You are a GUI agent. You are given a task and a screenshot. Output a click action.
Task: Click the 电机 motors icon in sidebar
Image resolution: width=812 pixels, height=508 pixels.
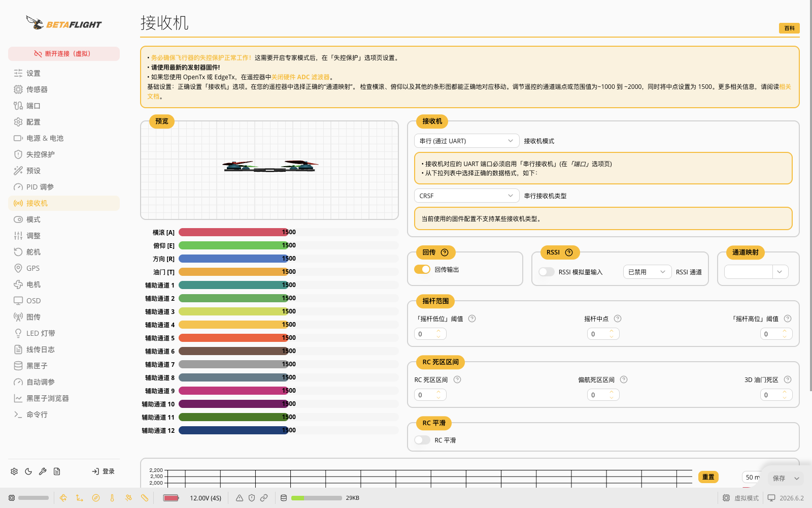[x=18, y=284]
